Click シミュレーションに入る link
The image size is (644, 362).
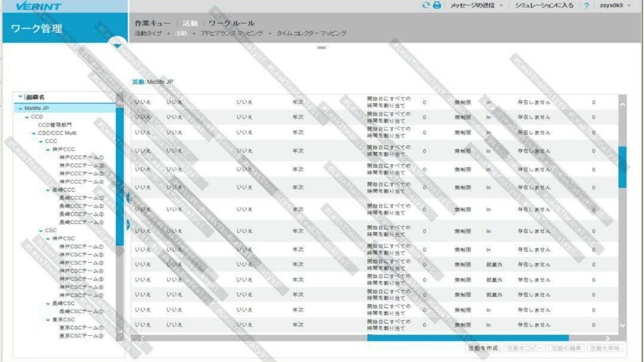pos(544,5)
